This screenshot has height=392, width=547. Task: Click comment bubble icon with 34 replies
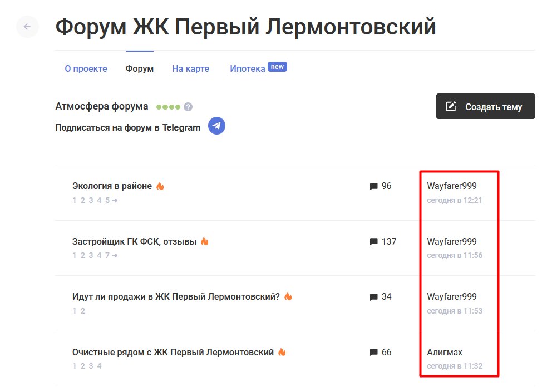(x=373, y=297)
